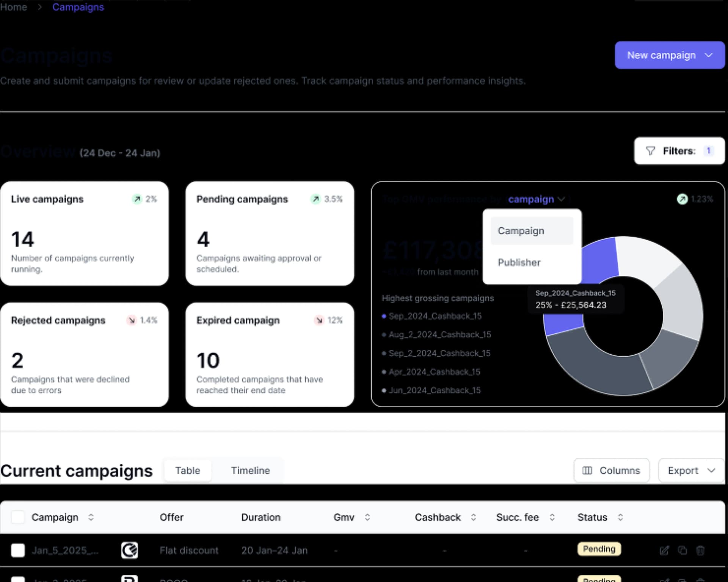Image resolution: width=728 pixels, height=582 pixels.
Task: Sort by Succ. fee column arrows
Action: pos(552,517)
